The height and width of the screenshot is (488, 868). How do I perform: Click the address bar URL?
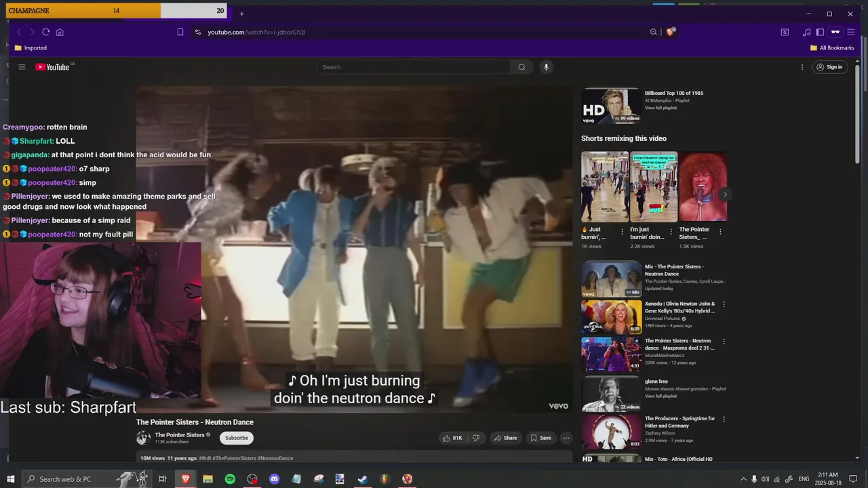coord(256,32)
